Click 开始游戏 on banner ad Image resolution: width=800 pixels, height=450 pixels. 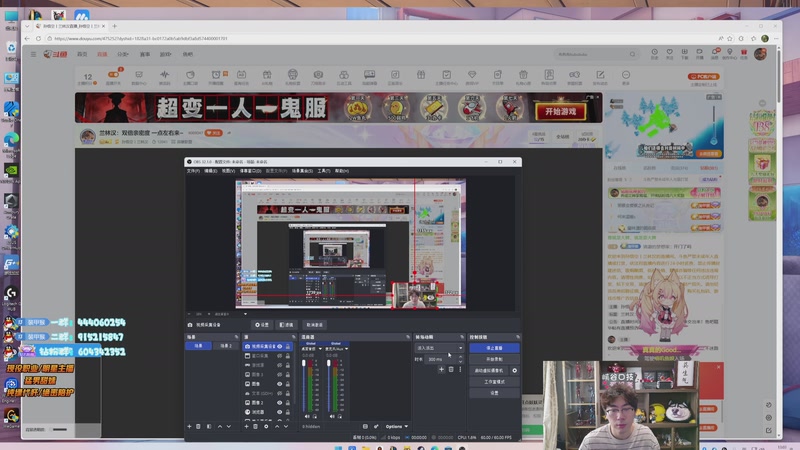tap(561, 111)
